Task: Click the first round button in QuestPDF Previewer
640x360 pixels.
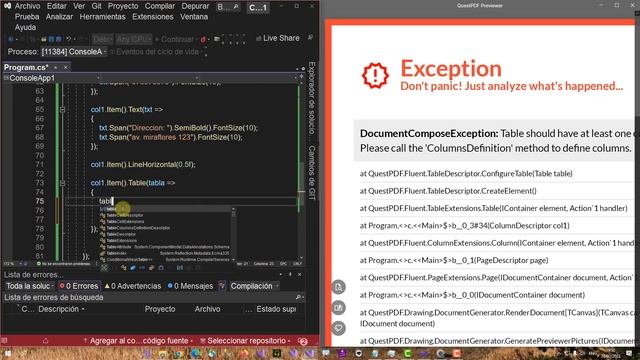Action: (x=338, y=287)
